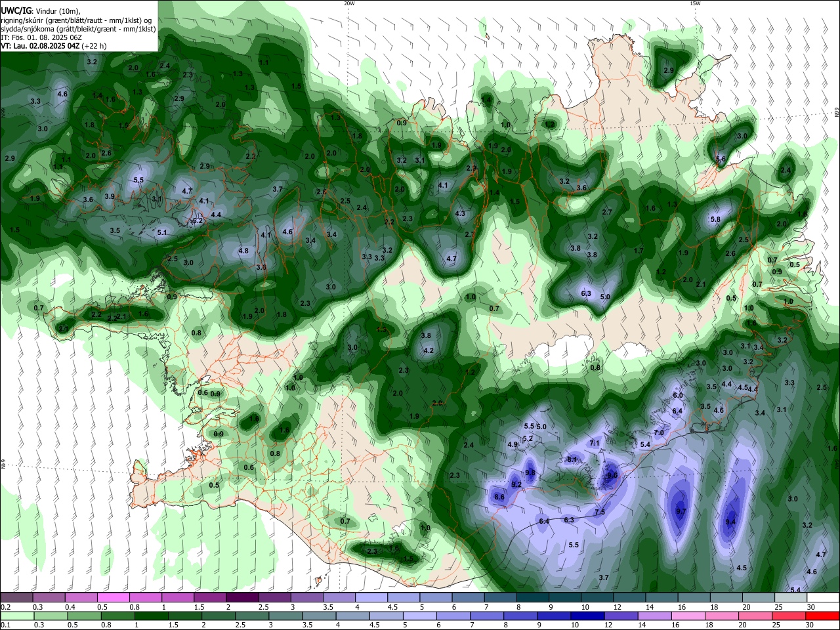Click the 9.7 precipitation value offshore
Image resolution: width=840 pixels, height=630 pixels.
[x=681, y=511]
